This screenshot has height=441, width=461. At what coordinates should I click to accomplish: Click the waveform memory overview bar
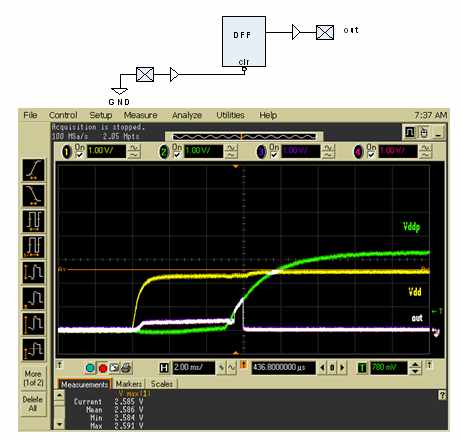coord(244,136)
